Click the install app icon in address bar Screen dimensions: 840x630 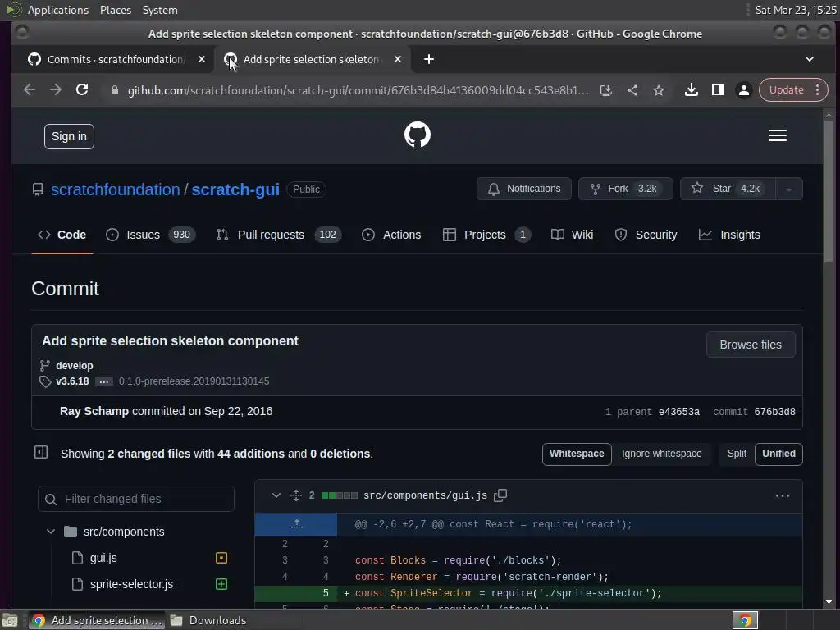pyautogui.click(x=606, y=90)
